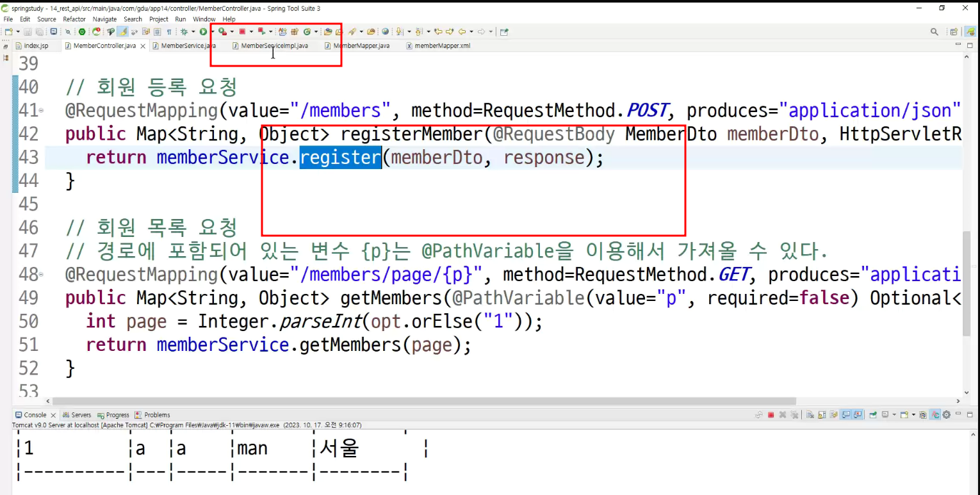
Task: Click the Search flashlight toolbar icon
Action: [x=351, y=31]
